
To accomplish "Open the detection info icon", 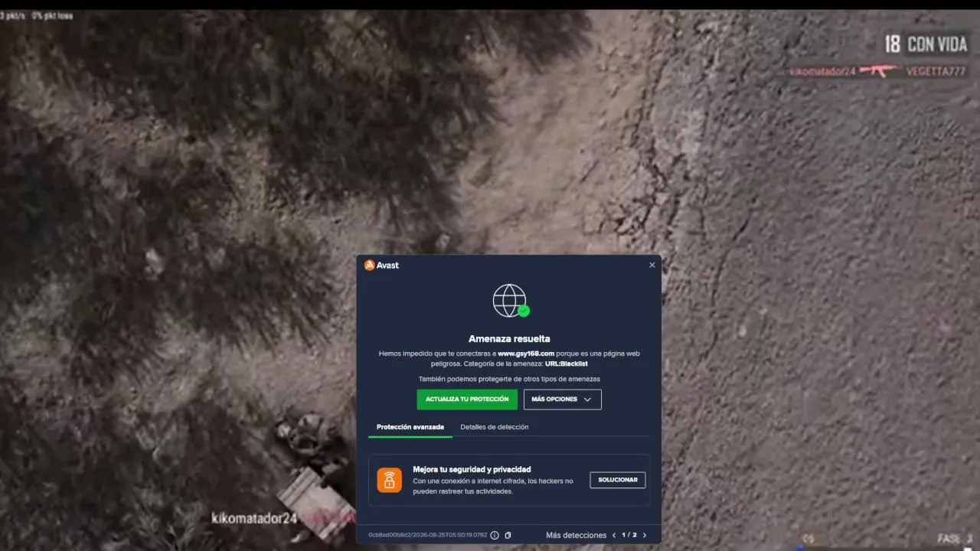I will [x=495, y=536].
